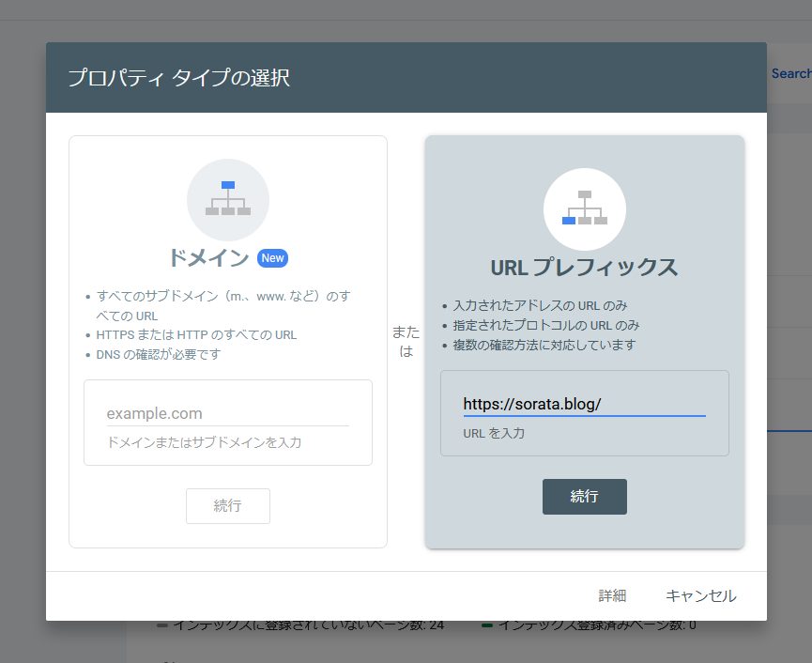This screenshot has width=812, height=663.
Task: Click the Domain property hierarchy icon
Action: [x=228, y=199]
